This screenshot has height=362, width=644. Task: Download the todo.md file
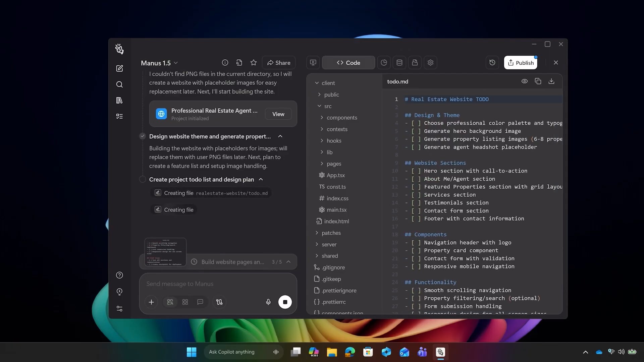click(x=551, y=81)
